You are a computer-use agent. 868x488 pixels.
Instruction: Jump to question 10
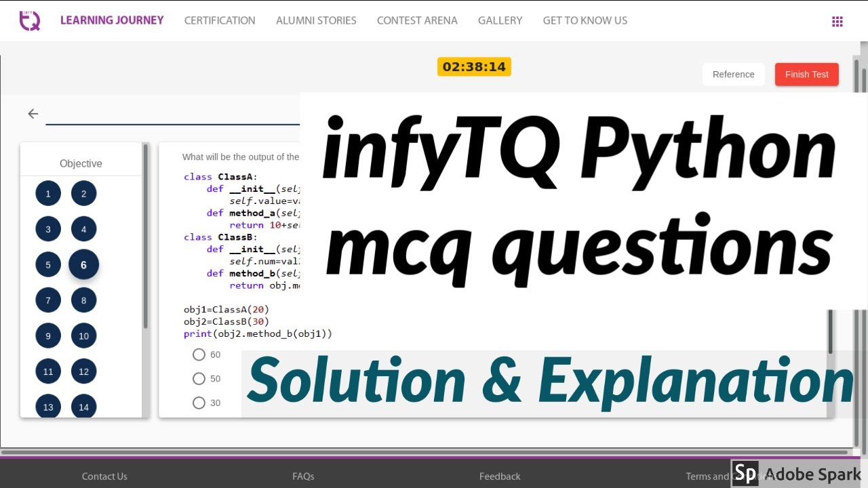pyautogui.click(x=84, y=336)
